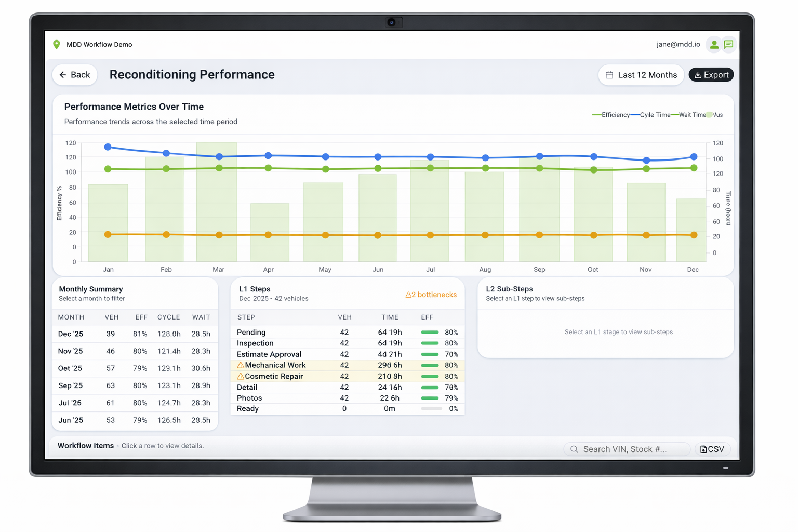This screenshot has width=798, height=532.
Task: Click the 2 bottlenecks link
Action: click(x=431, y=295)
